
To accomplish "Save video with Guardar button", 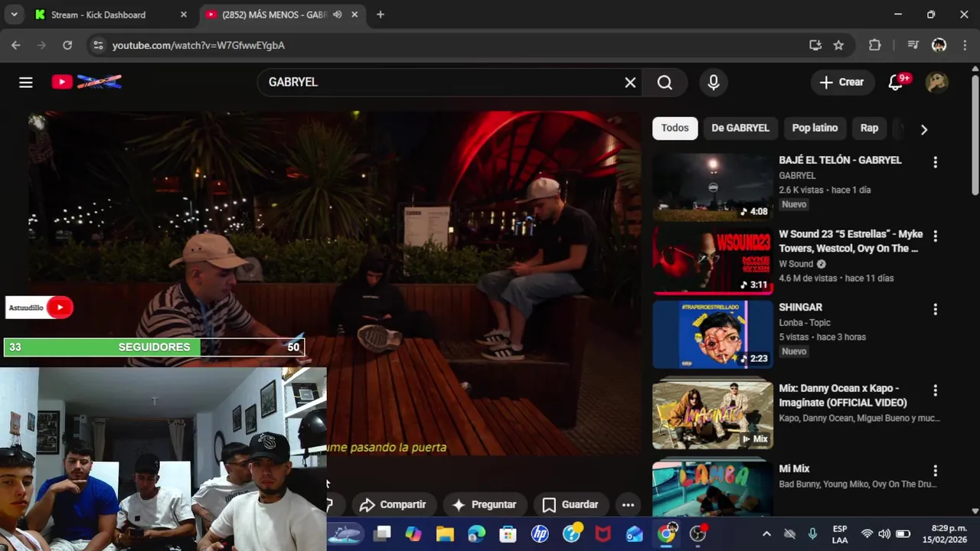I will point(570,504).
